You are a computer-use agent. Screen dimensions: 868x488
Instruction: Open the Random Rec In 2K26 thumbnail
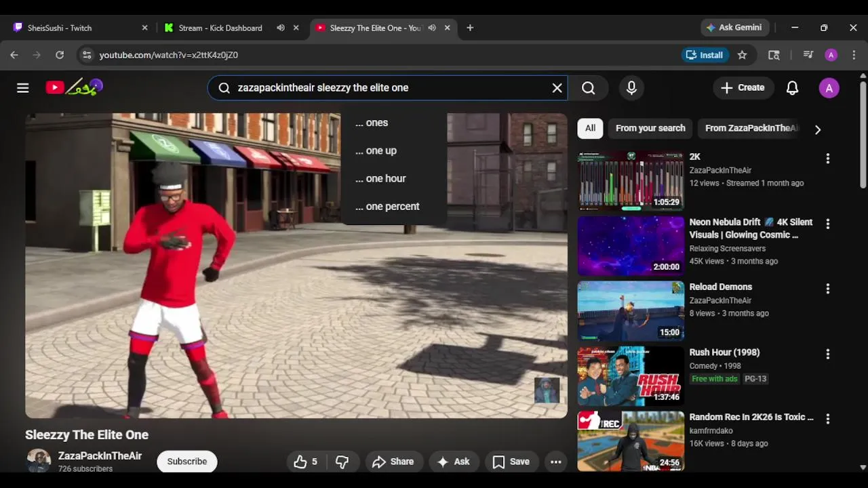coord(631,441)
